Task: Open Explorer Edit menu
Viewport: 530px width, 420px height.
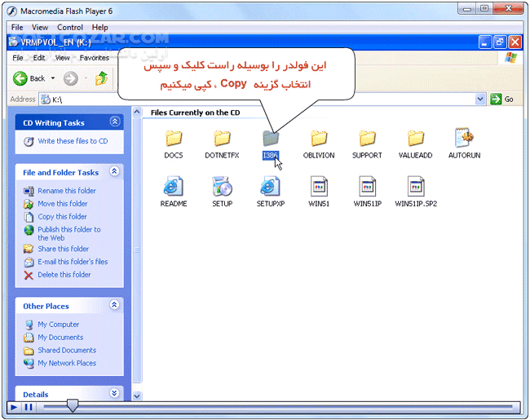Action: coord(39,58)
